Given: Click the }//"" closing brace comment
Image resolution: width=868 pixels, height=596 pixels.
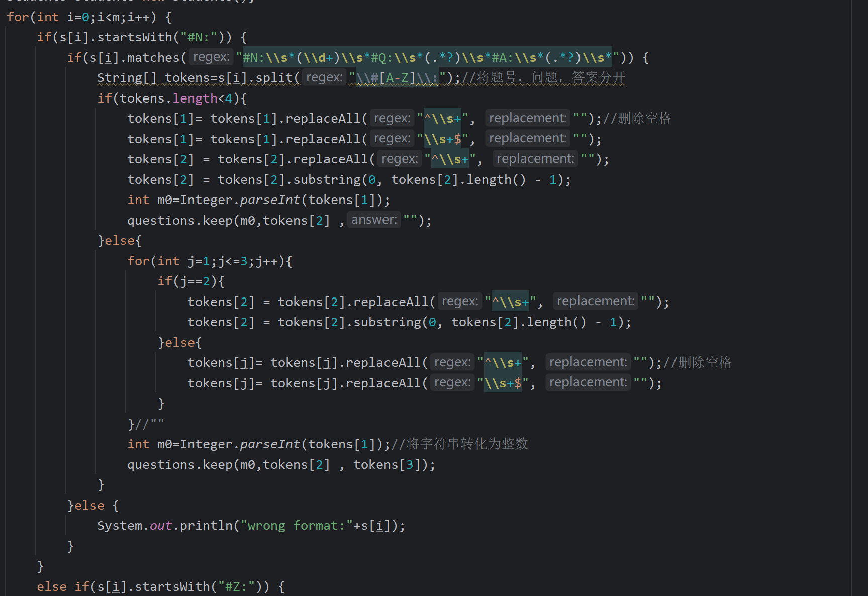Looking at the screenshot, I should pos(146,424).
